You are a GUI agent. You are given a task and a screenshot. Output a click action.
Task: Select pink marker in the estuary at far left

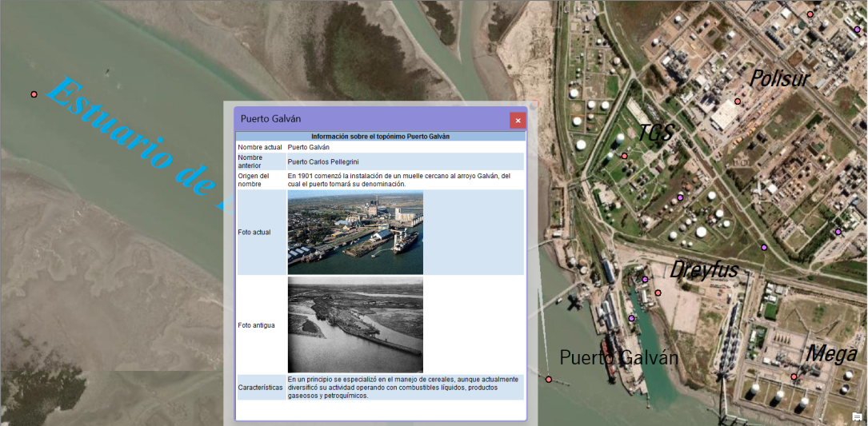coord(34,94)
